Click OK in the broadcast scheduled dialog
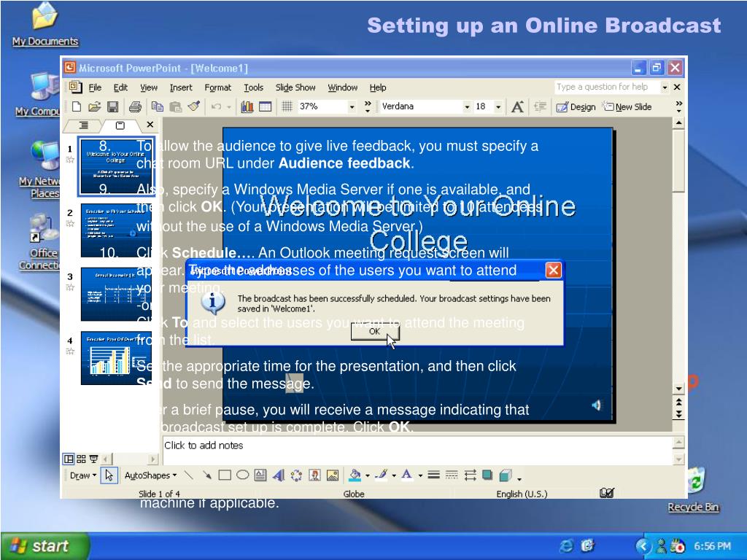 click(x=374, y=332)
